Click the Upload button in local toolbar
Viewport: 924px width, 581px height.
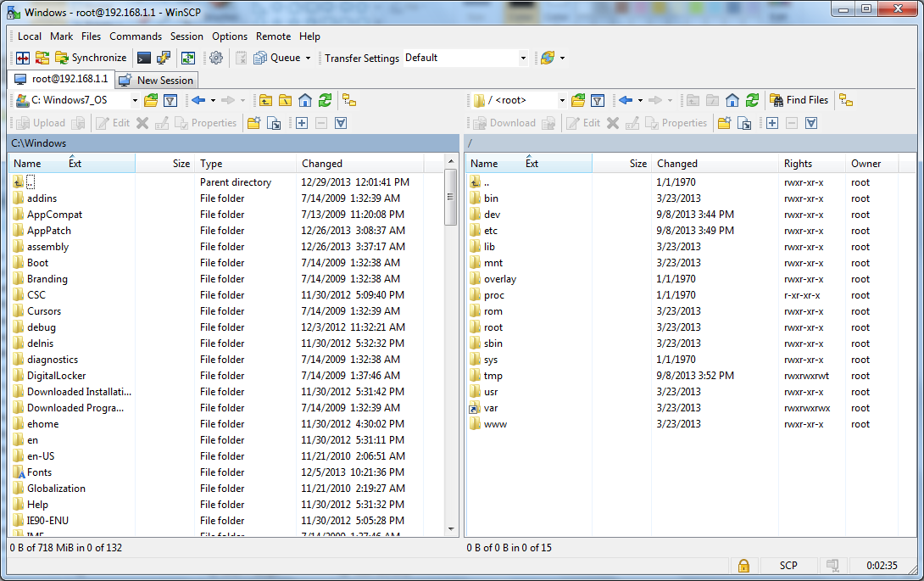tap(41, 123)
